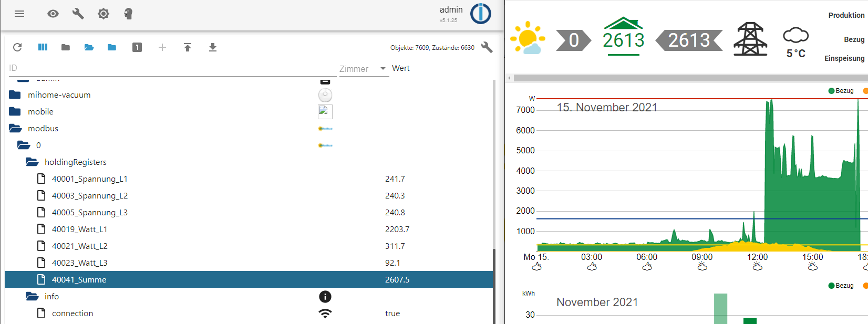868x324 pixels.
Task: Click the November 2021 chart title
Action: click(x=597, y=302)
